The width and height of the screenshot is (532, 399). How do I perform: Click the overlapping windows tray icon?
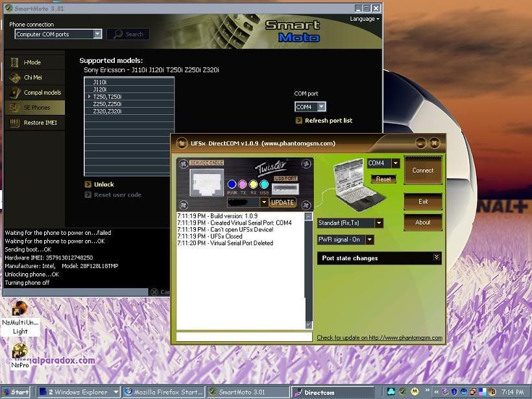473,392
